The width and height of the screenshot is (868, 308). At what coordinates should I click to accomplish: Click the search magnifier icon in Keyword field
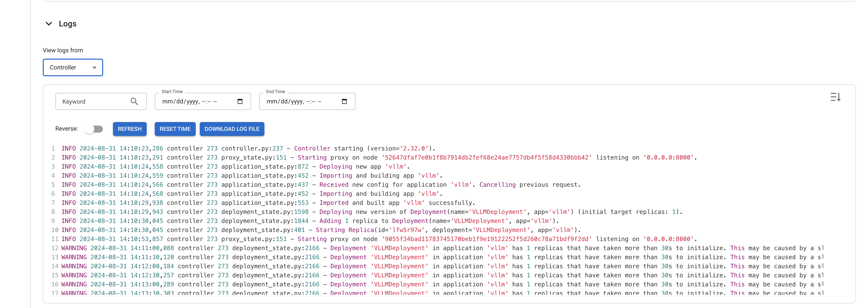[x=134, y=101]
